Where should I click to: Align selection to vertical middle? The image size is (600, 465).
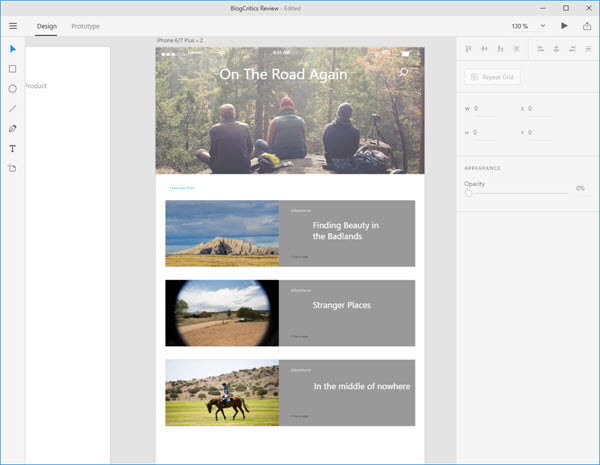click(x=484, y=49)
